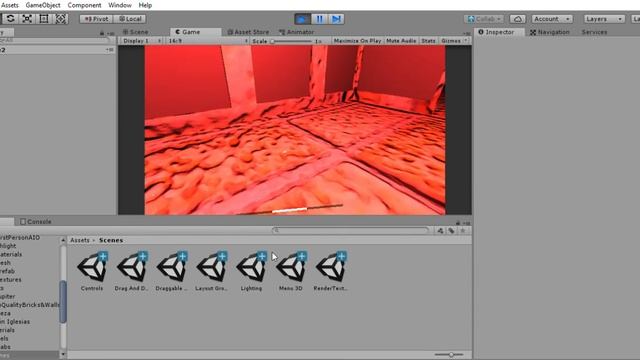Select the Rect transform tool
Image resolution: width=640 pixels, height=360 pixels.
(x=44, y=19)
